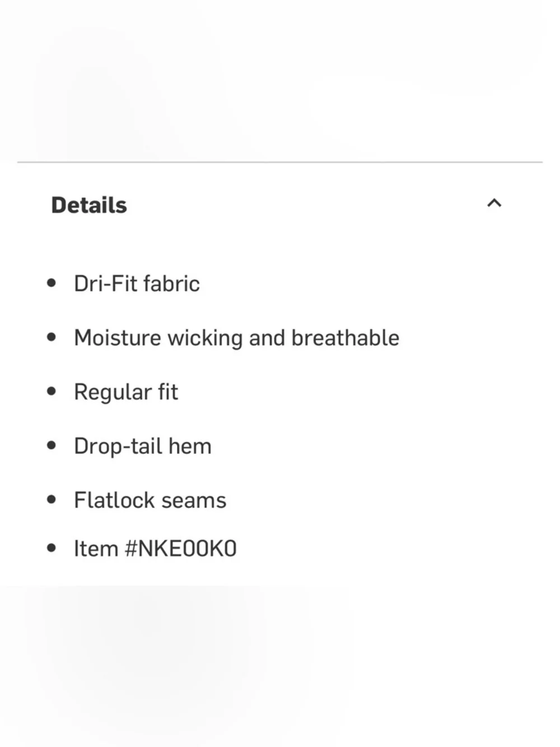Screen dimensions: 560x747
Task: Click the bullet dot beside Item number
Action: pos(52,548)
